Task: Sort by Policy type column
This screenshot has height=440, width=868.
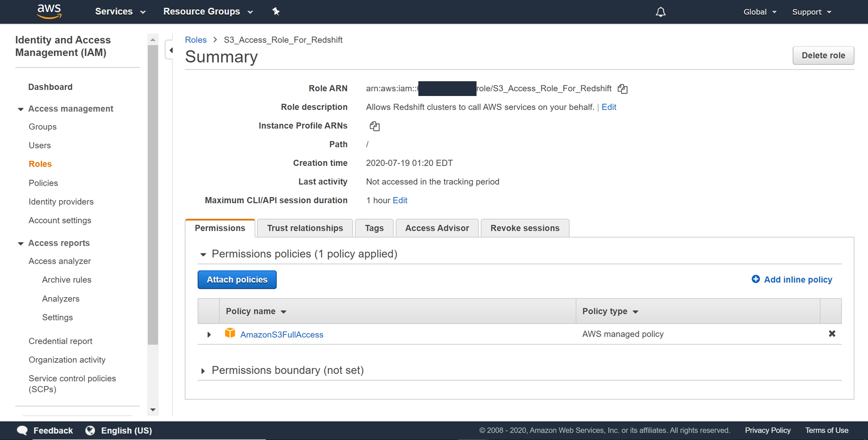Action: [x=610, y=311]
